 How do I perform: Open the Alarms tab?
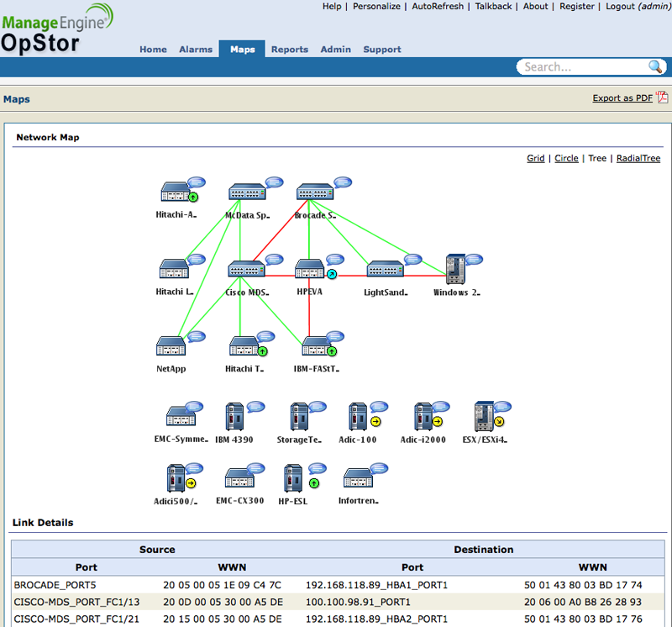pos(196,50)
